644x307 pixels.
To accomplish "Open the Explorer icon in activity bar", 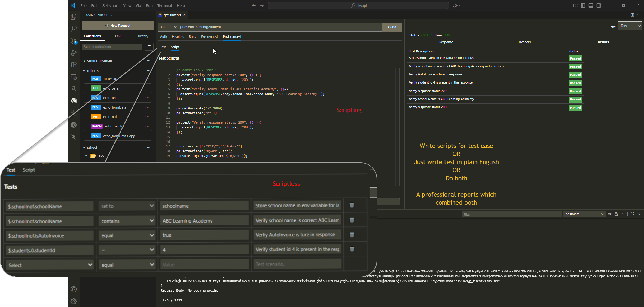I will [x=74, y=17].
